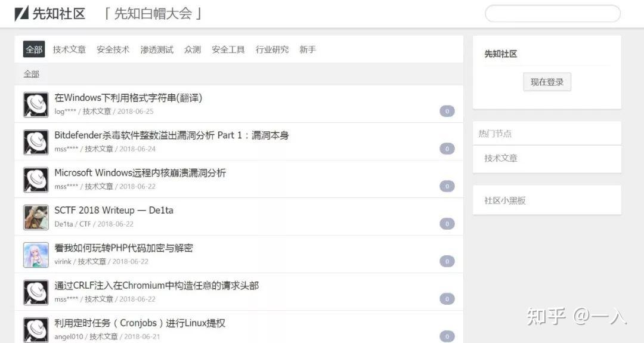The width and height of the screenshot is (644, 343).
Task: Go to the 安全工具 tab
Action: 228,50
